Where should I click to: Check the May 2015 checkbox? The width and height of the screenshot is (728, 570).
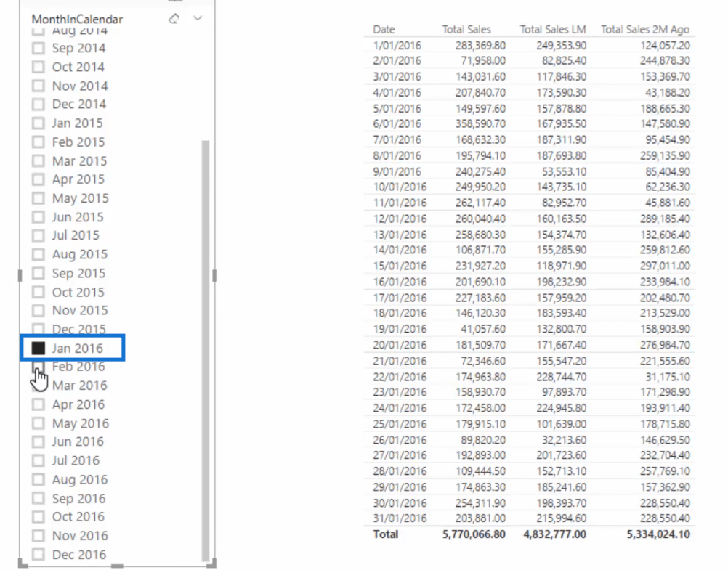[x=39, y=199]
